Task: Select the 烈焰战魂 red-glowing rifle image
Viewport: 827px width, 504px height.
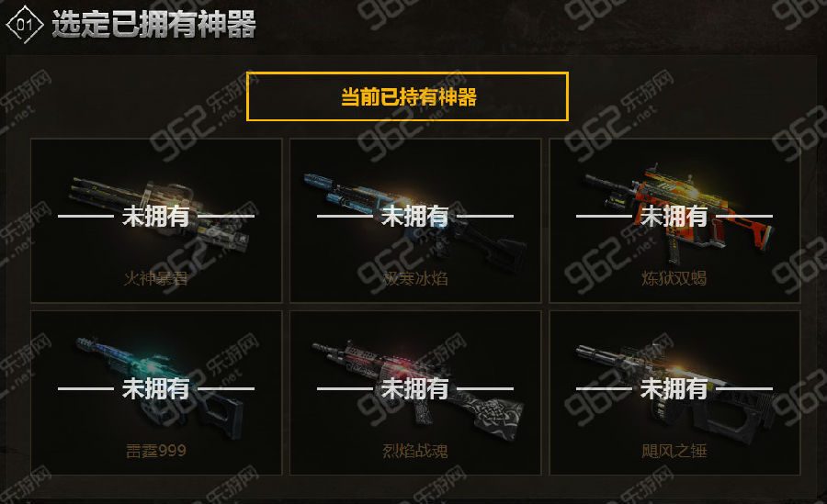Action: [x=418, y=389]
